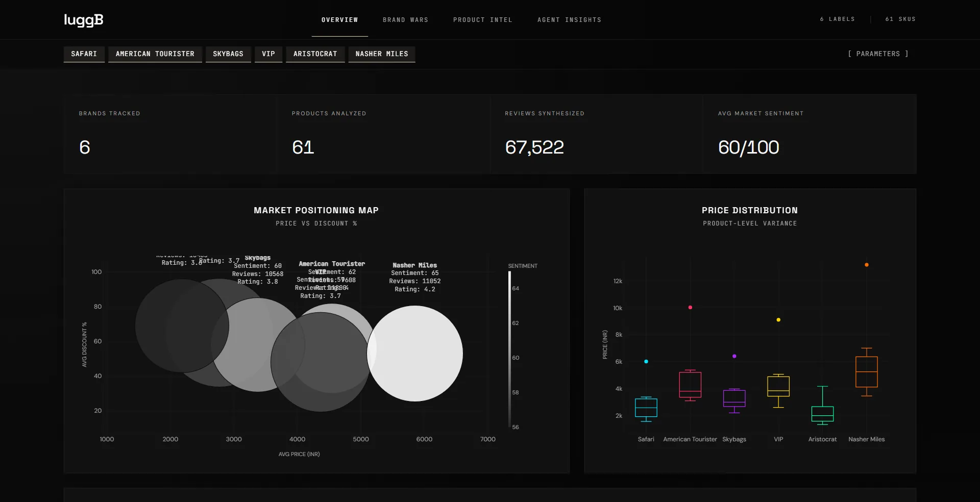The height and width of the screenshot is (502, 980).
Task: Open the Agent Insights tab
Action: pos(570,20)
